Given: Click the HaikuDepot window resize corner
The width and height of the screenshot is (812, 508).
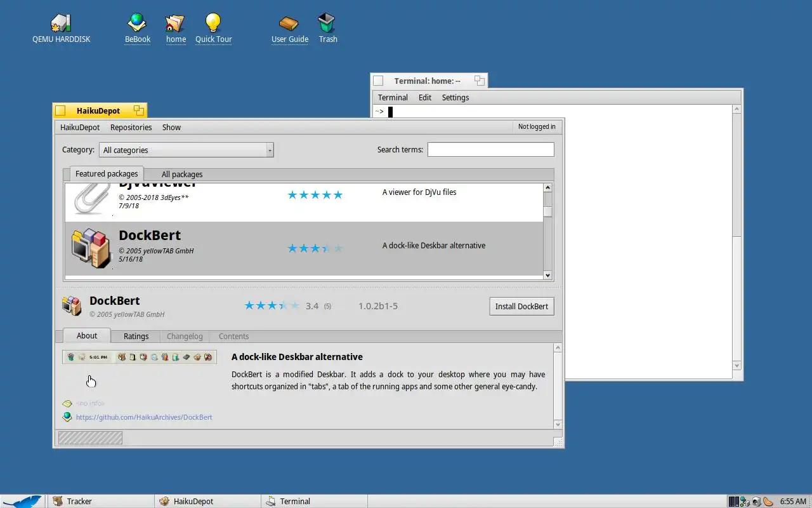Looking at the screenshot, I should coord(558,441).
